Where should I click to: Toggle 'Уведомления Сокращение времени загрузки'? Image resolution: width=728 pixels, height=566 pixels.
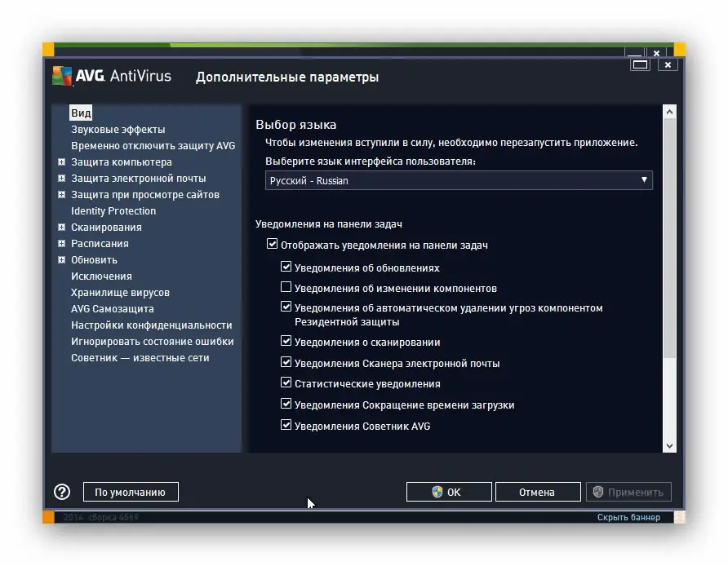pyautogui.click(x=286, y=404)
